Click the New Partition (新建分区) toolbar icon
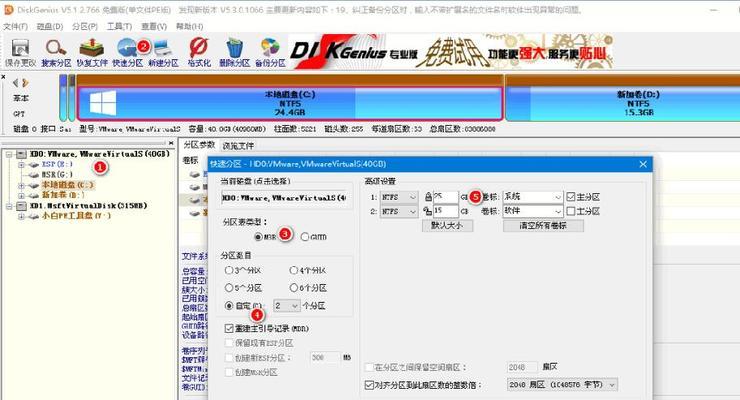 (163, 52)
